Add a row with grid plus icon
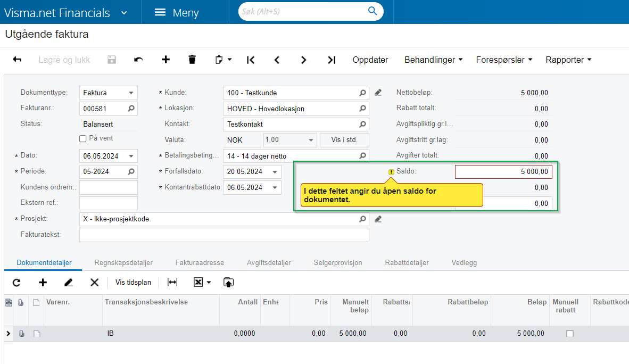 click(x=43, y=283)
